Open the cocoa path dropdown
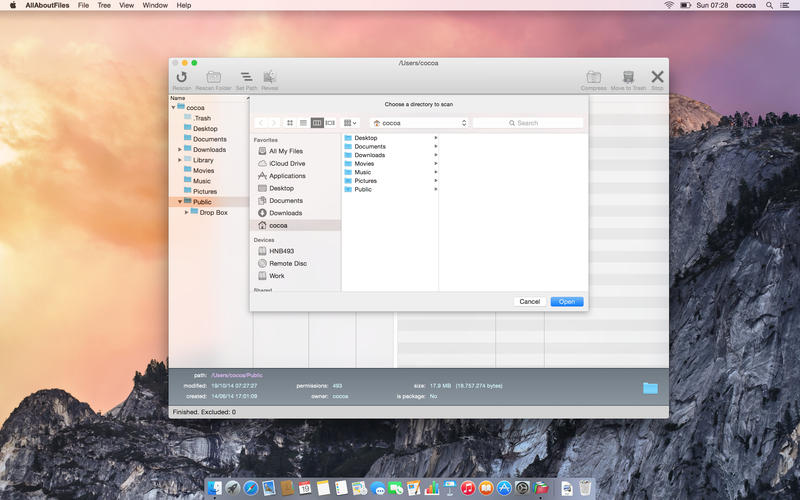This screenshot has height=500, width=800. [419, 123]
